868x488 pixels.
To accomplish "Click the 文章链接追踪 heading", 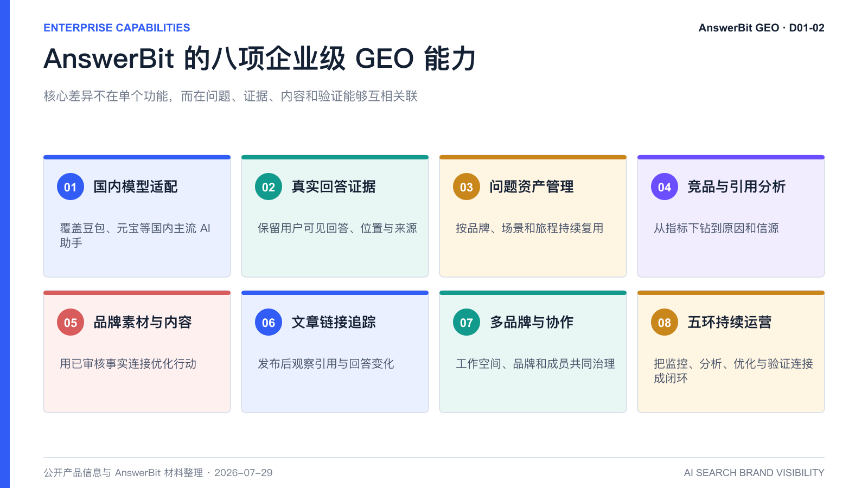I will pos(334,322).
